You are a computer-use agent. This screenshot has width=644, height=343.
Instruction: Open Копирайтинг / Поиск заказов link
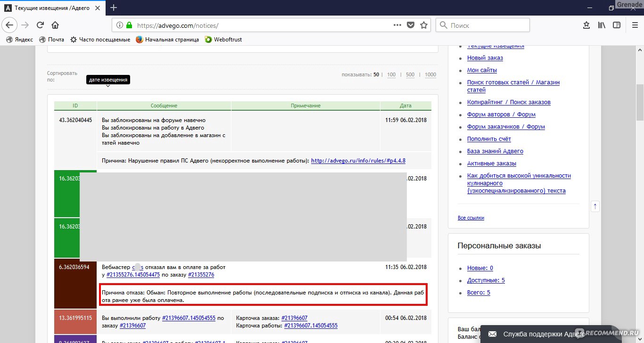(509, 102)
